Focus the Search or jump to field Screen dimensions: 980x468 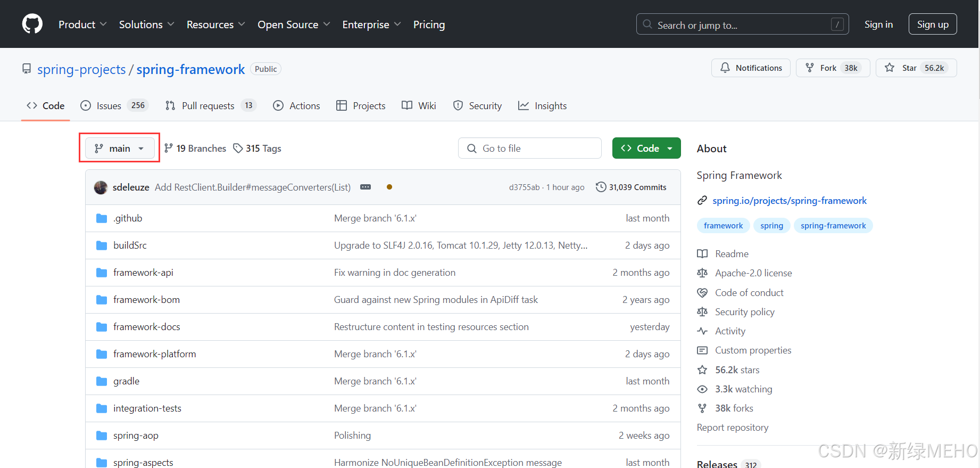point(742,24)
